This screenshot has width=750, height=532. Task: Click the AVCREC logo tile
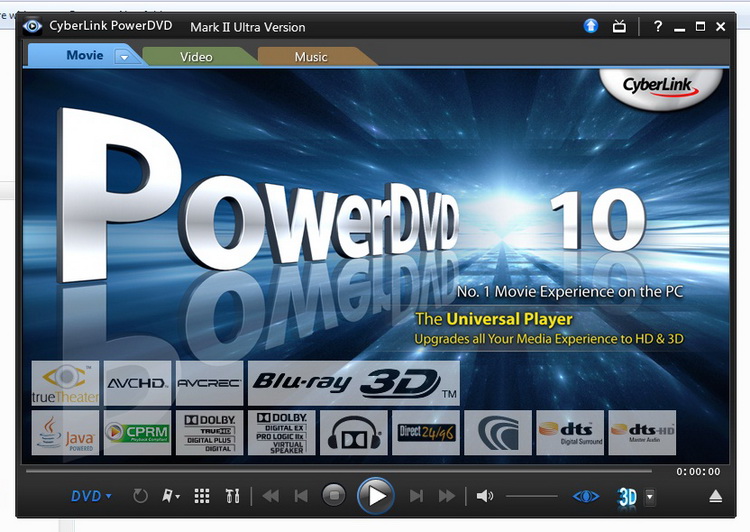210,383
